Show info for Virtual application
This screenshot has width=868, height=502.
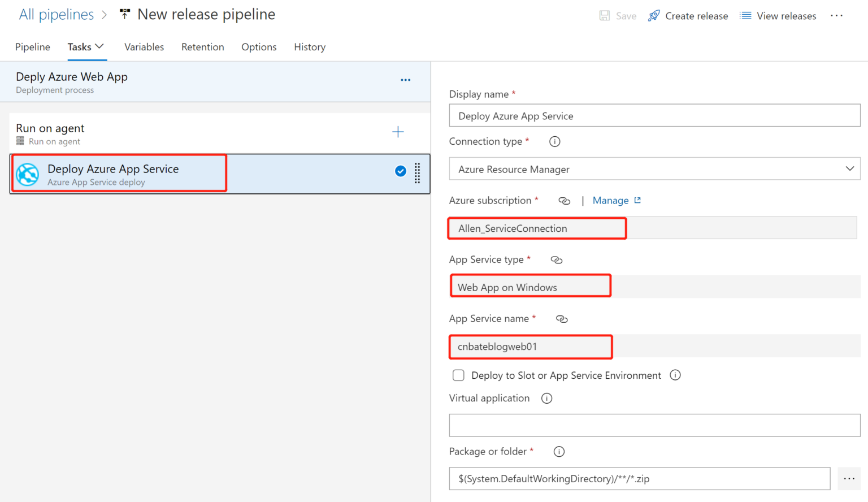coord(546,399)
